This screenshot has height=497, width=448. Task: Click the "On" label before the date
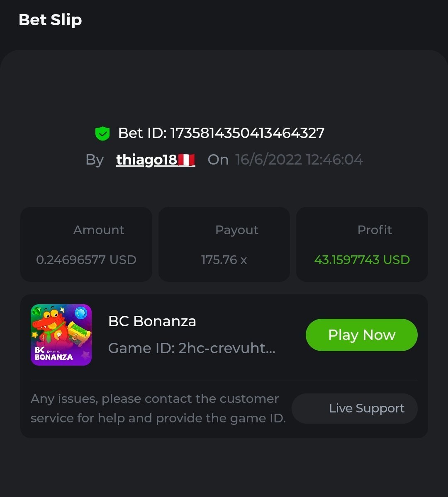tap(218, 160)
